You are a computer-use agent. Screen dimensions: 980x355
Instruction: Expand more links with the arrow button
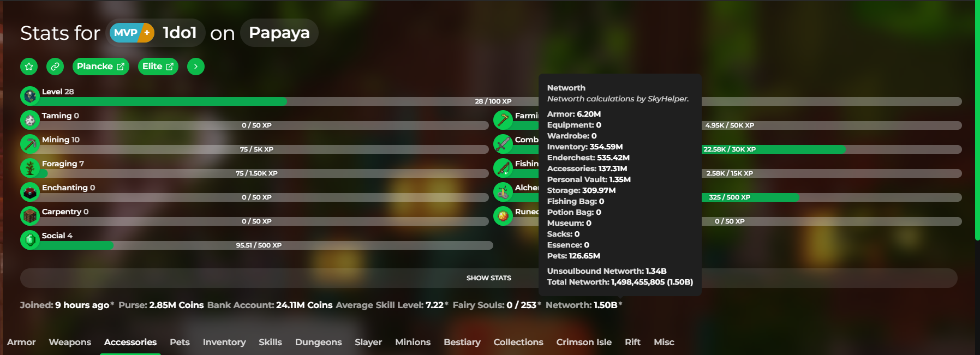point(196,67)
